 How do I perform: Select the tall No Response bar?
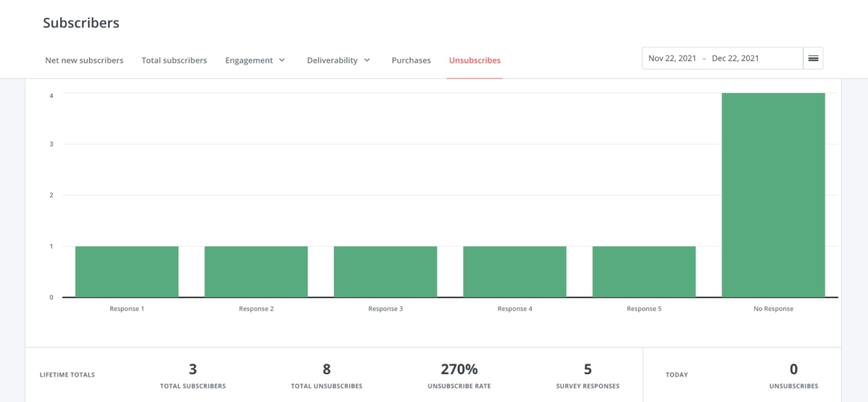pos(773,195)
